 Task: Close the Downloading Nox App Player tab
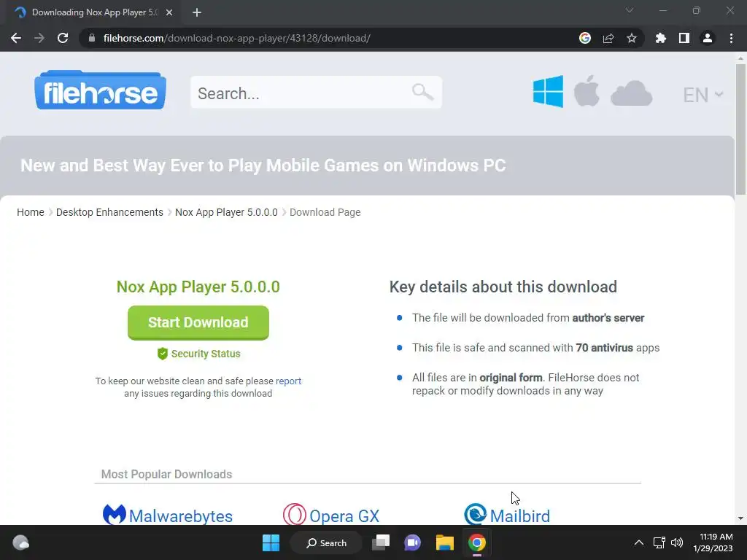tap(169, 12)
